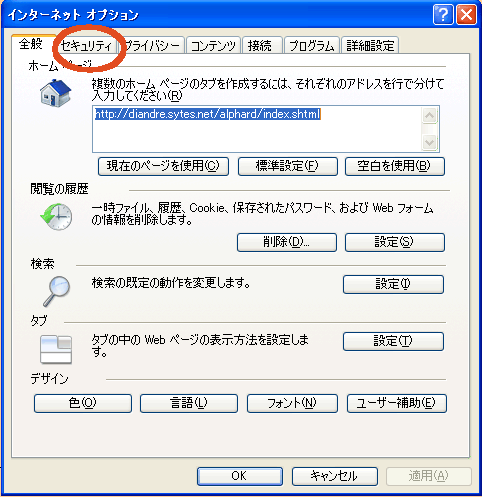Open the 言語 language settings

click(x=189, y=403)
